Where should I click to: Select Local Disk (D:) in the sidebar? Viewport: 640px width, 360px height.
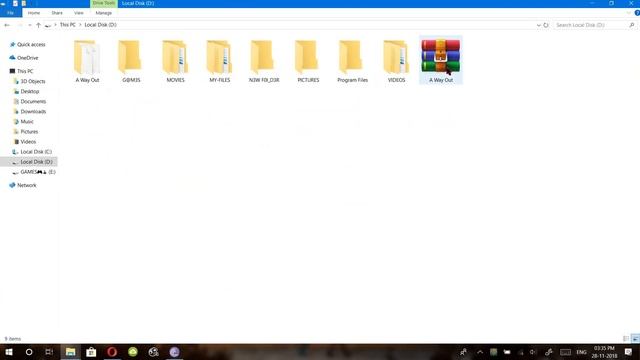(x=29, y=162)
